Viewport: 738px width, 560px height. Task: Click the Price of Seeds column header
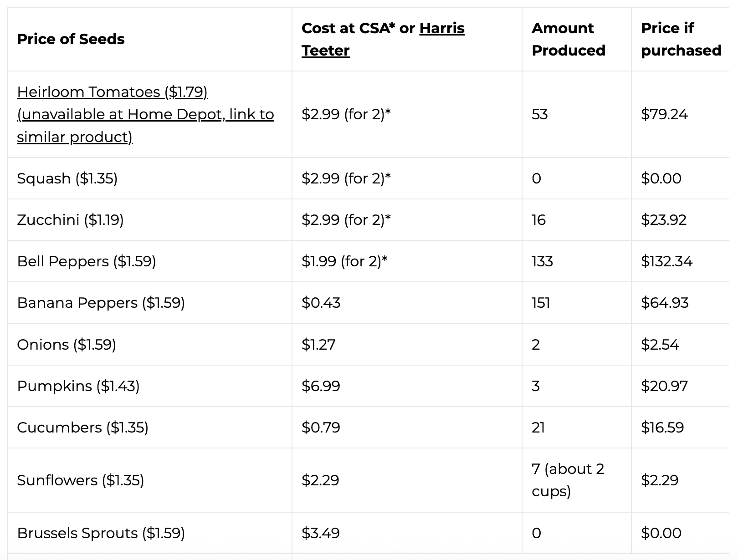pyautogui.click(x=71, y=39)
